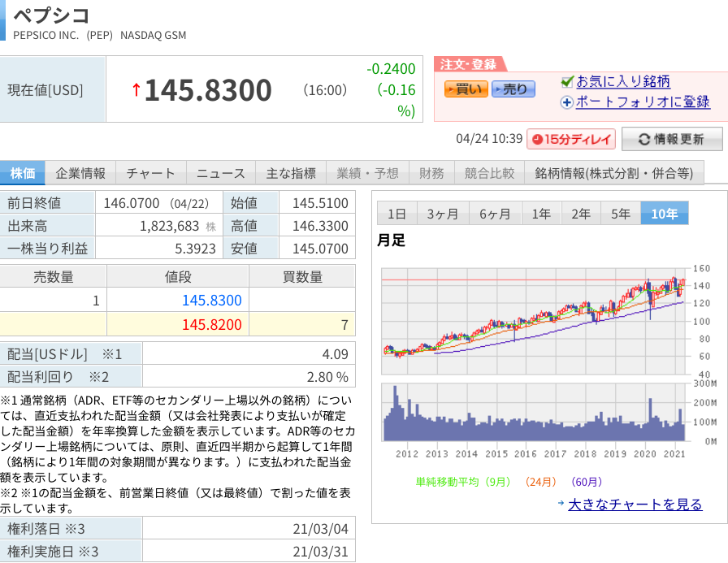
Task: Click the volume bar chart
Action: 534,412
